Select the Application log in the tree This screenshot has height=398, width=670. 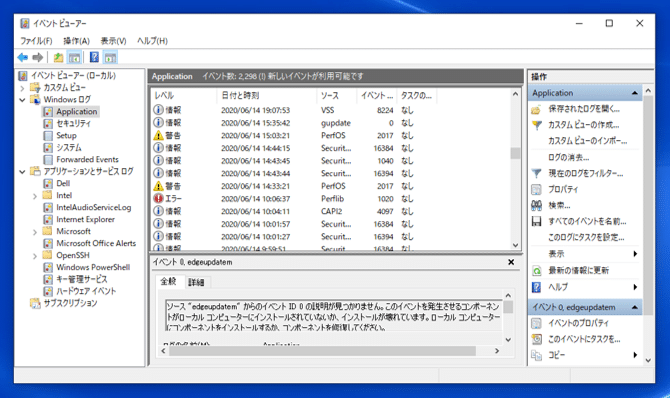(x=76, y=112)
